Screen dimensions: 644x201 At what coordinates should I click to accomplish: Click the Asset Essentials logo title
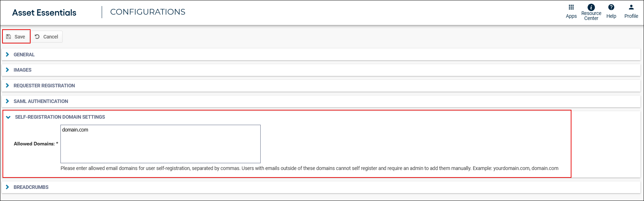coord(44,12)
